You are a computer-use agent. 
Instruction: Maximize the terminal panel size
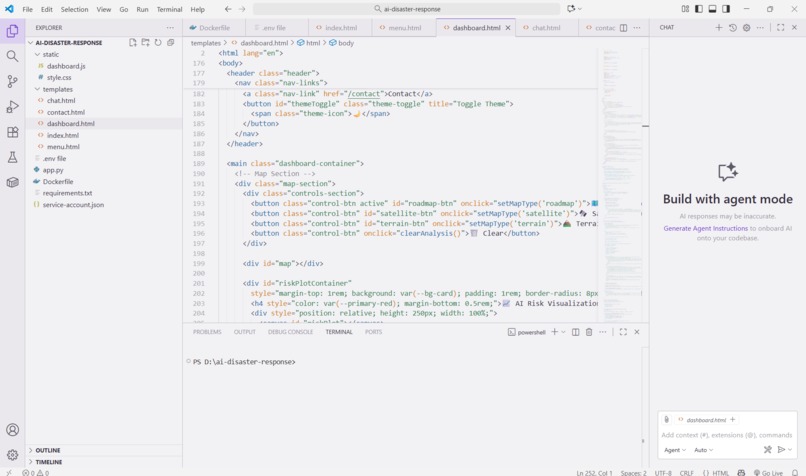[x=623, y=332]
